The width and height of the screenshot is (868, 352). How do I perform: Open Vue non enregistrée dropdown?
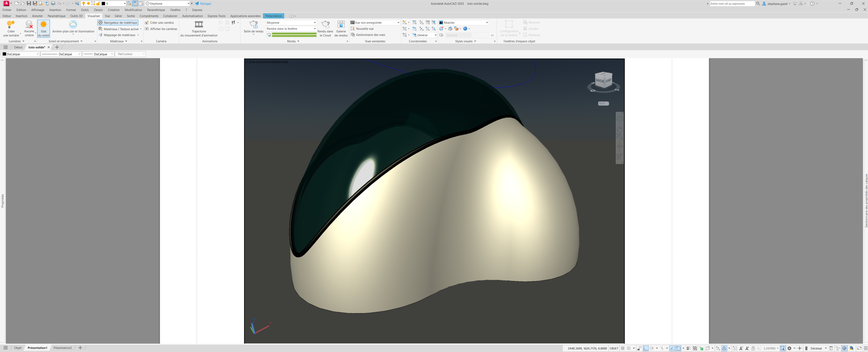(x=375, y=23)
